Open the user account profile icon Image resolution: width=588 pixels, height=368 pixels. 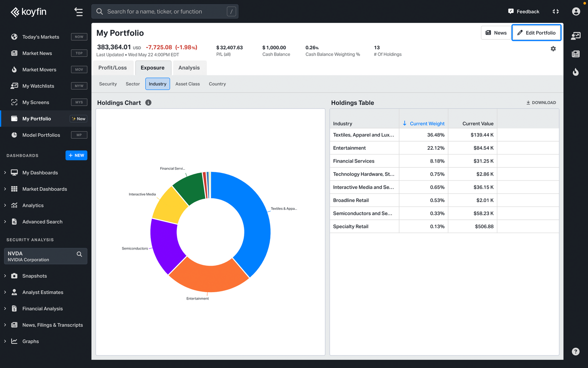(x=576, y=11)
